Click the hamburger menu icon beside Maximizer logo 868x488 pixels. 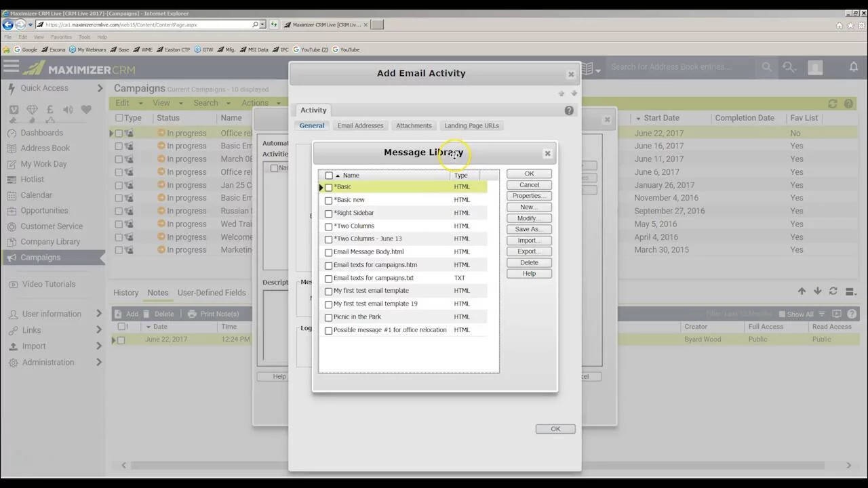[x=11, y=66]
